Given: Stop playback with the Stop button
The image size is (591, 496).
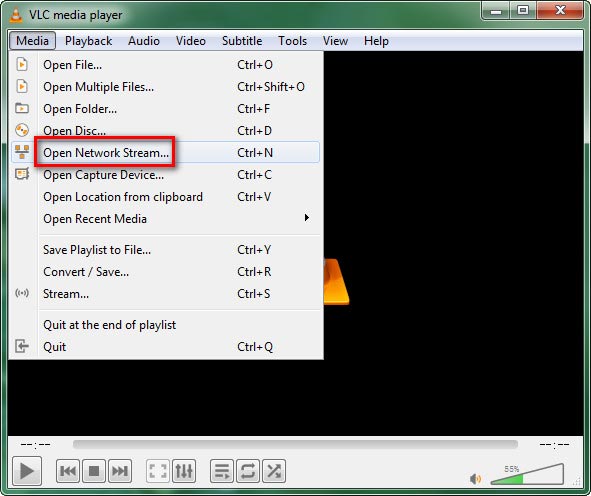Looking at the screenshot, I should click(x=94, y=471).
